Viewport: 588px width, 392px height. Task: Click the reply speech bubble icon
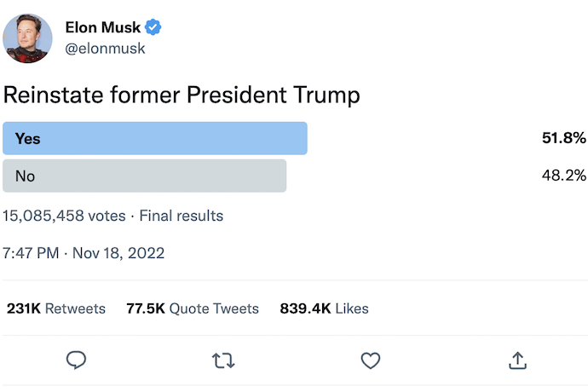(x=77, y=361)
